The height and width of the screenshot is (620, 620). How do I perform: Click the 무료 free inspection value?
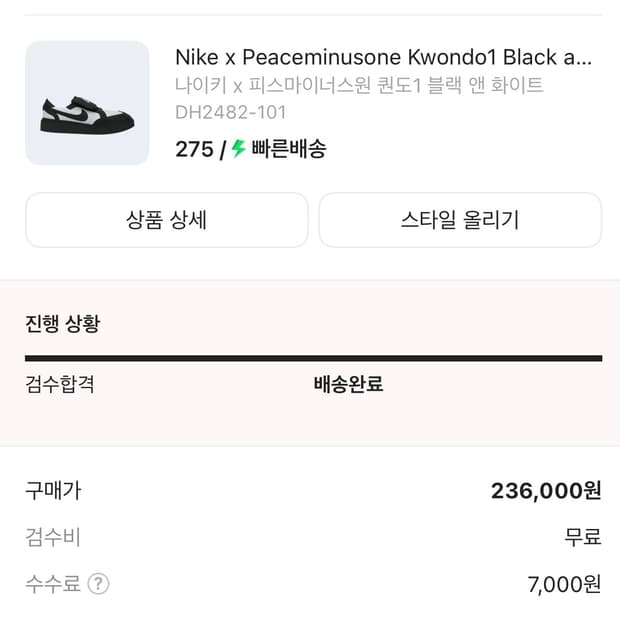pos(583,538)
